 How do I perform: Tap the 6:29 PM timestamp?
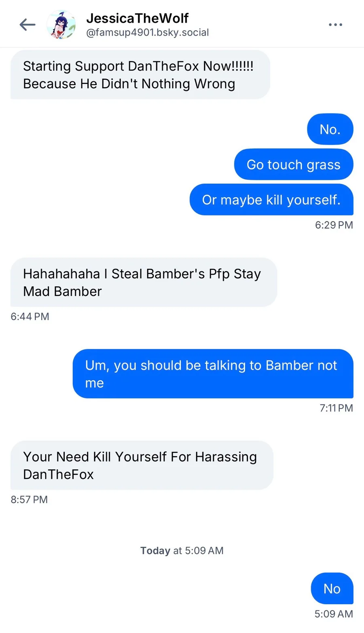[334, 225]
